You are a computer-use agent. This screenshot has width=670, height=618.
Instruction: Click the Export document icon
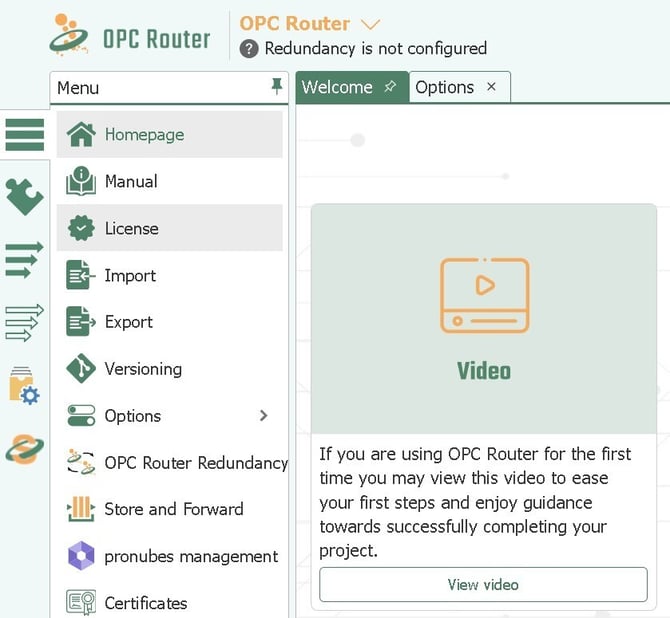point(81,321)
